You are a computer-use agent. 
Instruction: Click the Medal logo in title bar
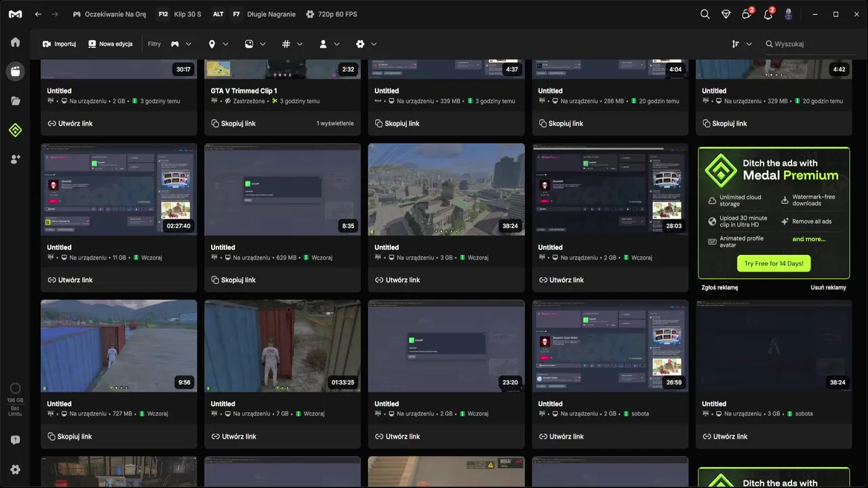15,14
